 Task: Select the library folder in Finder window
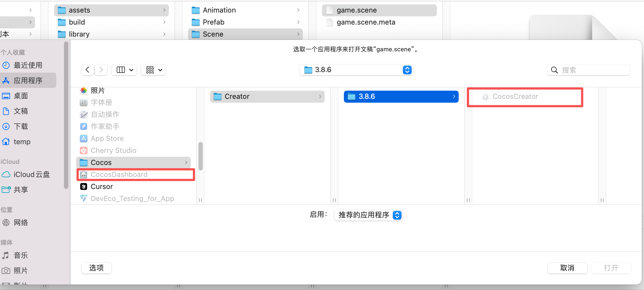(x=112, y=34)
